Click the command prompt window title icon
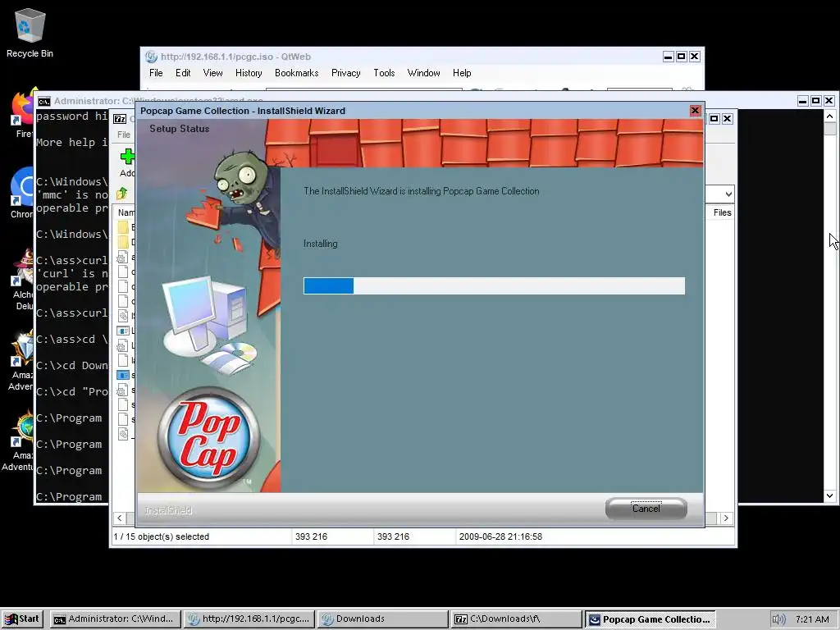The width and height of the screenshot is (840, 630). pyautogui.click(x=44, y=101)
